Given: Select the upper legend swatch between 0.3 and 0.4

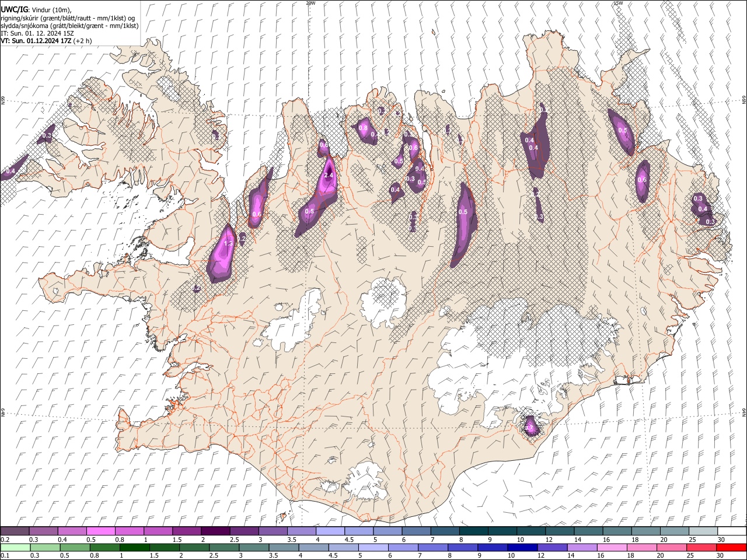Looking at the screenshot, I should coord(44,531).
